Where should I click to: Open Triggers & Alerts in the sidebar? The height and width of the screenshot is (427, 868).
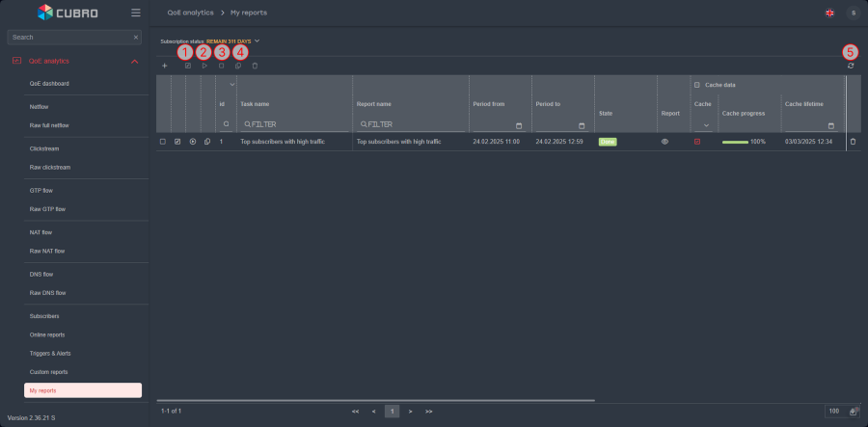49,351
